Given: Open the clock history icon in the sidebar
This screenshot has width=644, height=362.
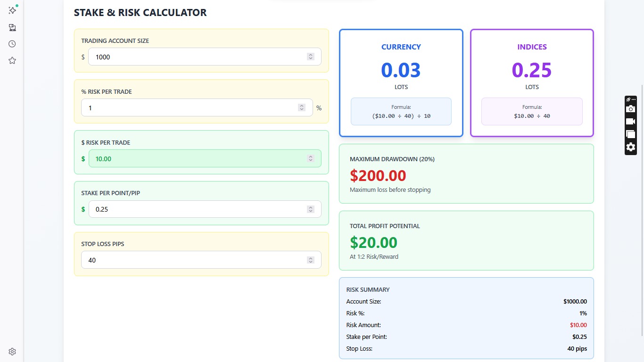Looking at the screenshot, I should coord(12,44).
